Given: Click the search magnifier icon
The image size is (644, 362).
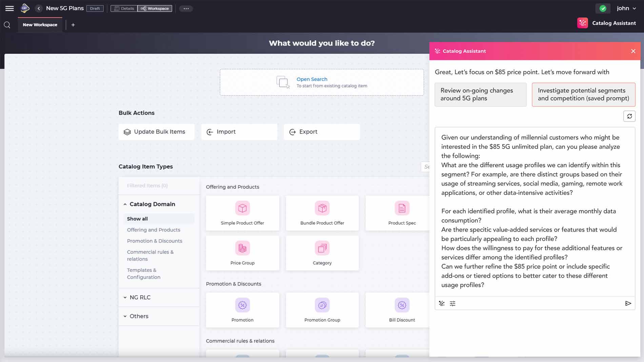Looking at the screenshot, I should (x=7, y=25).
